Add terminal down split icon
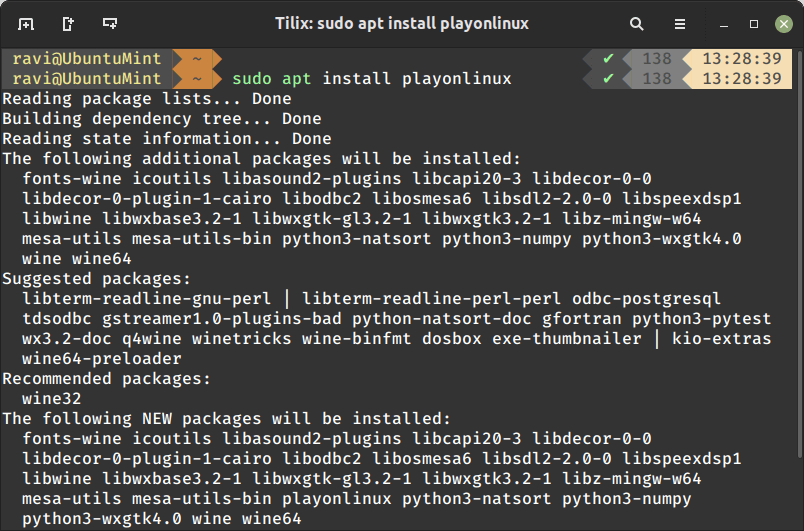This screenshot has height=531, width=804. [x=110, y=24]
